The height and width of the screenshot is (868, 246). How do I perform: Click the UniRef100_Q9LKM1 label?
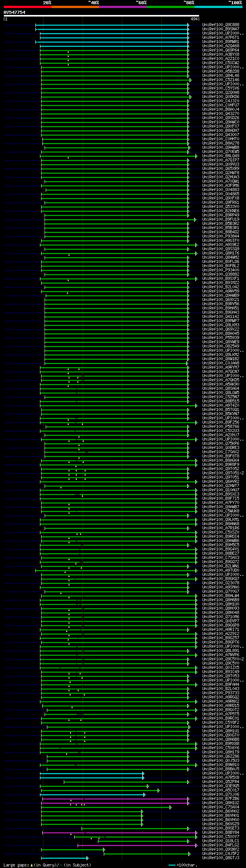(221, 519)
